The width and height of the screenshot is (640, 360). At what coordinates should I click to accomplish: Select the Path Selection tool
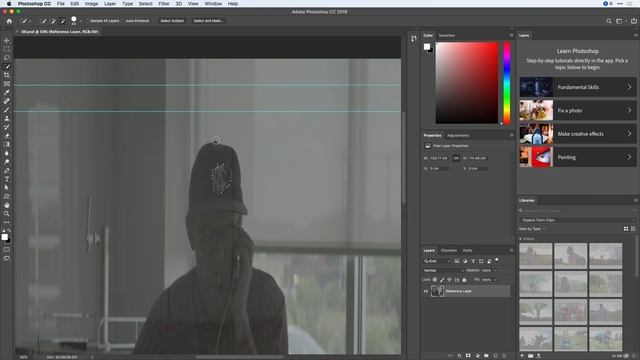pyautogui.click(x=7, y=187)
